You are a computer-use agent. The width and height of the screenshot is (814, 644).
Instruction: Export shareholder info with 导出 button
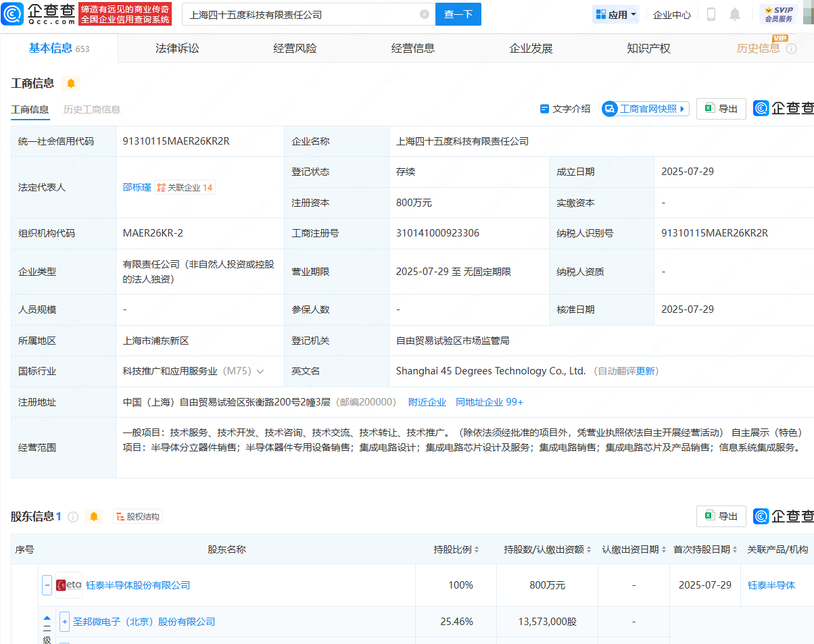tap(721, 516)
